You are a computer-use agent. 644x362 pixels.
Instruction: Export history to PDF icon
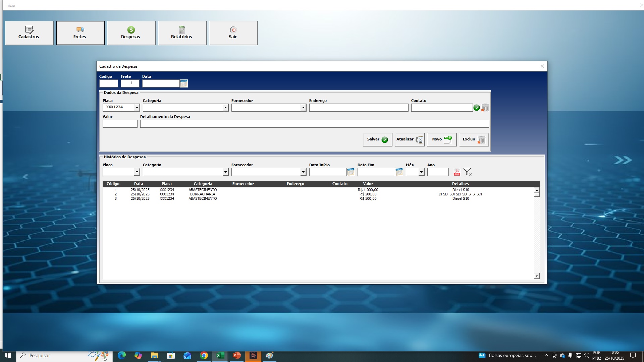(x=457, y=172)
